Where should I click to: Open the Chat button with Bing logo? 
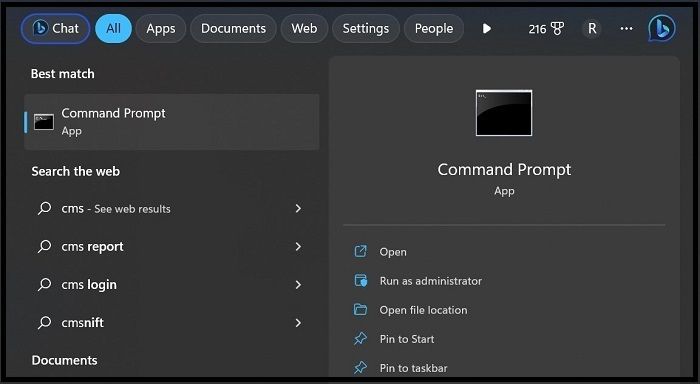[x=55, y=29]
